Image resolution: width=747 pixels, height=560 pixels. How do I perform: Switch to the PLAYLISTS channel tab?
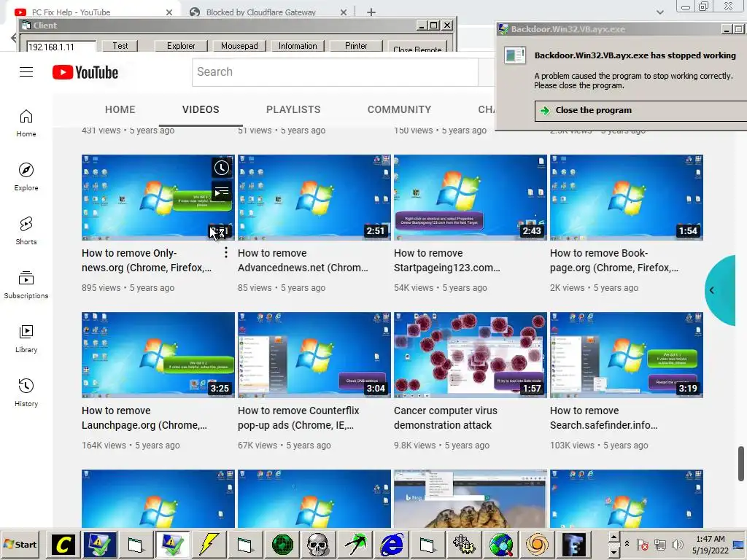coord(293,109)
